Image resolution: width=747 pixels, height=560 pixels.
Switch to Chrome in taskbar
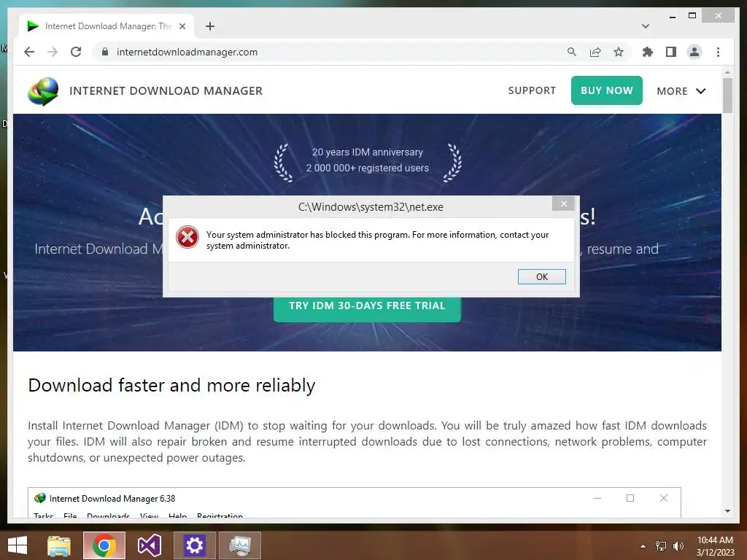[104, 545]
